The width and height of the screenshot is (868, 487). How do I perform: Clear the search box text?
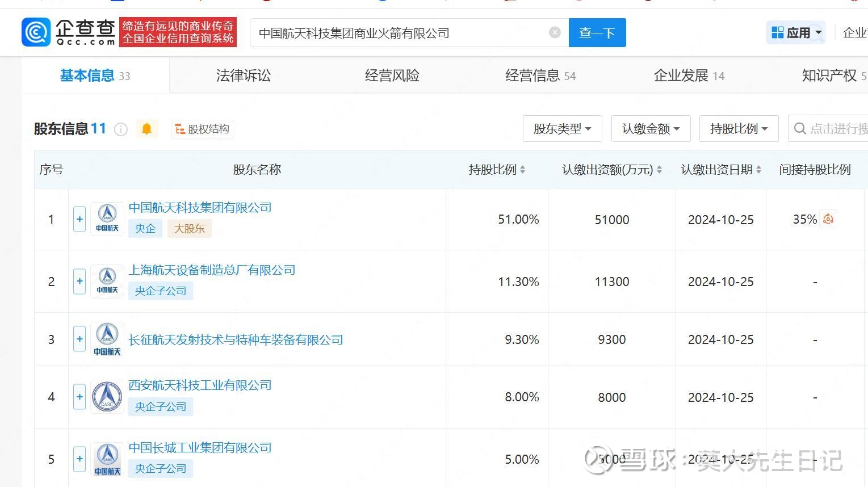coord(555,33)
